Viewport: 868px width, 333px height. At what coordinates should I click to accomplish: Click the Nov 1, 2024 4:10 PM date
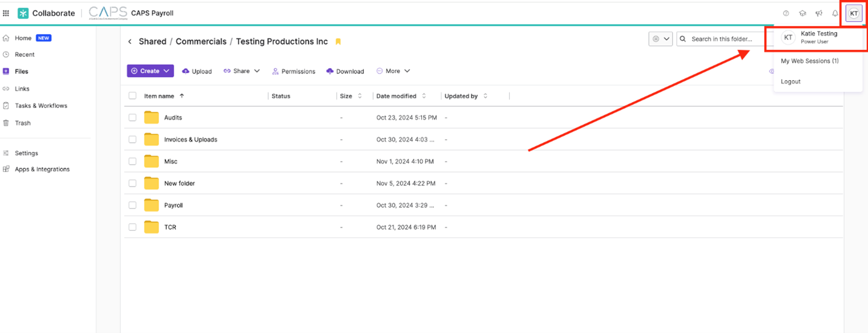(x=405, y=161)
